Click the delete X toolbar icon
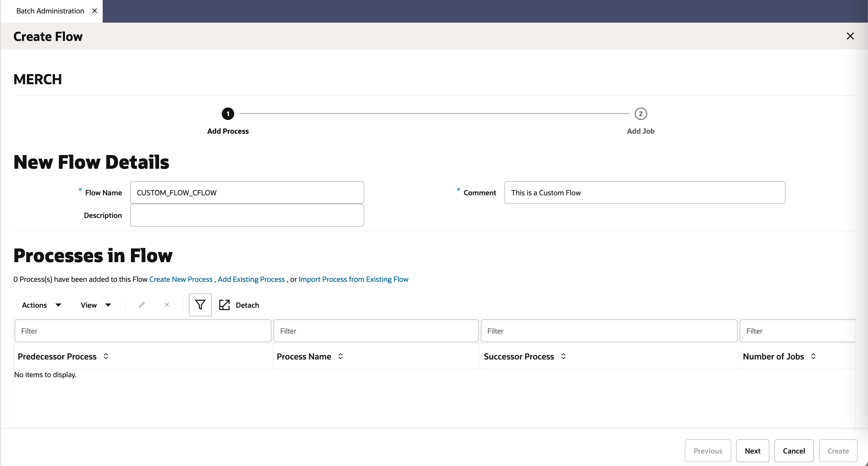868x466 pixels. click(167, 305)
